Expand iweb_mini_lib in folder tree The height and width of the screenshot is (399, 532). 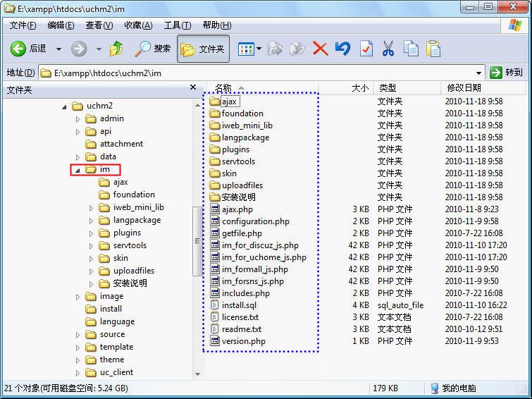tap(91, 208)
